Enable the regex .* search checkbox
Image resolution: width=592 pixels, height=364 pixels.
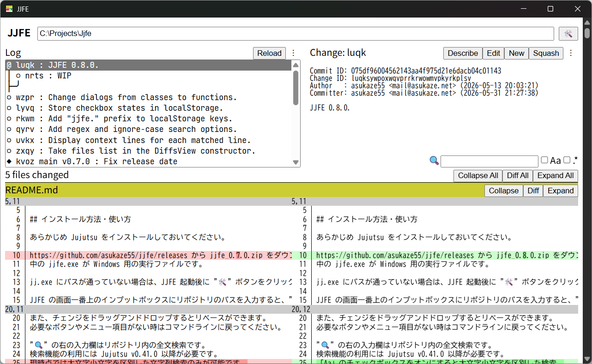pos(567,160)
